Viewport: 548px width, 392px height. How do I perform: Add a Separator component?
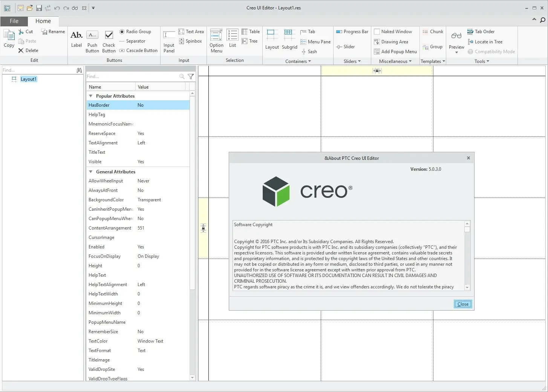(132, 41)
